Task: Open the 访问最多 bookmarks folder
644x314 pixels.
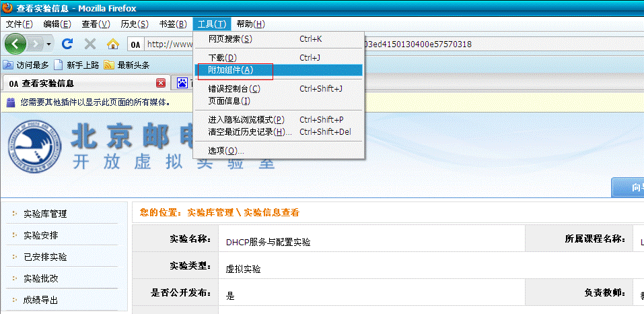Action: [27, 65]
